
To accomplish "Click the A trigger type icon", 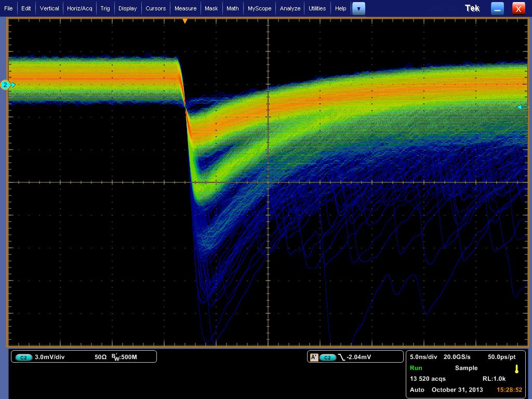I will [x=314, y=357].
